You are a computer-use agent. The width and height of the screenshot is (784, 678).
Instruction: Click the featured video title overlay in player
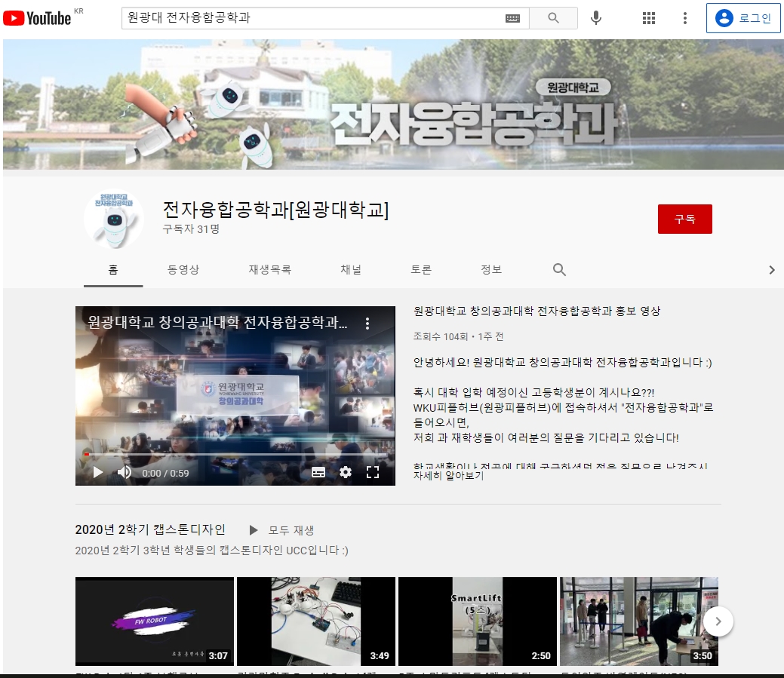[217, 322]
